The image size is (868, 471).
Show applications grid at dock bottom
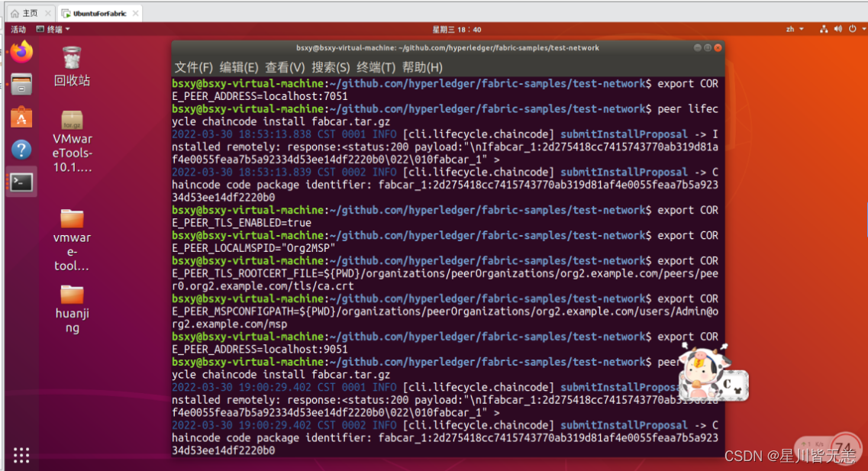21,455
